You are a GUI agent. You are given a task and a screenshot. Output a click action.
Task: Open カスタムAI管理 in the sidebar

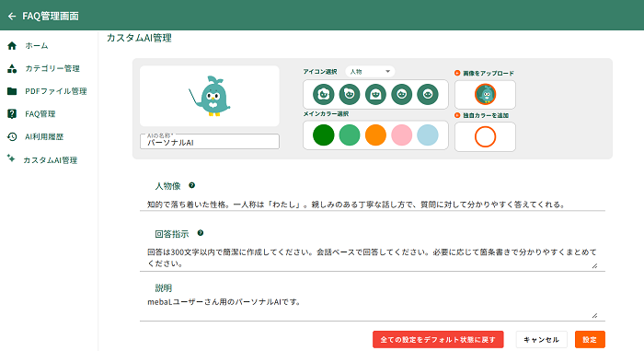(50, 160)
